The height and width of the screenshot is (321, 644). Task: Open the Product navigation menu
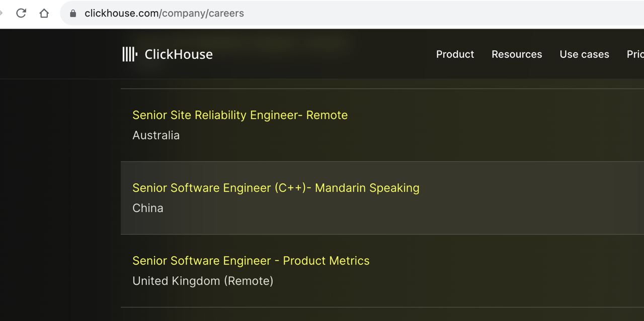pos(455,54)
